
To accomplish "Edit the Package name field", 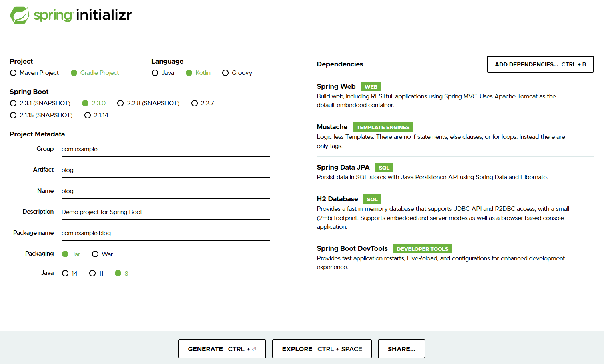I will (x=166, y=233).
